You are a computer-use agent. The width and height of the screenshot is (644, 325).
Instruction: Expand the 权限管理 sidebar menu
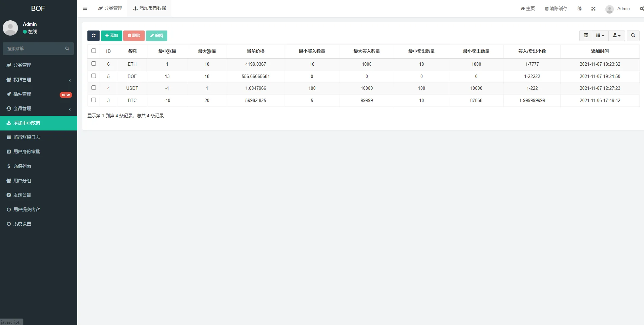39,80
